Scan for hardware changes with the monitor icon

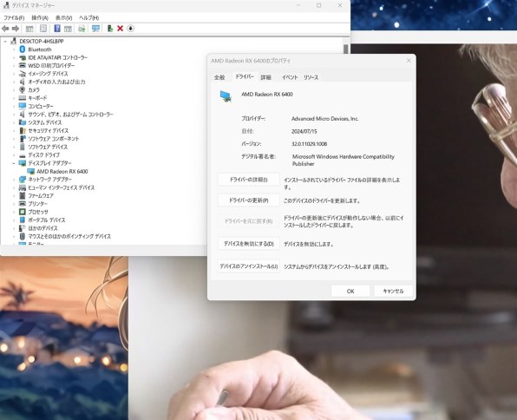point(95,29)
